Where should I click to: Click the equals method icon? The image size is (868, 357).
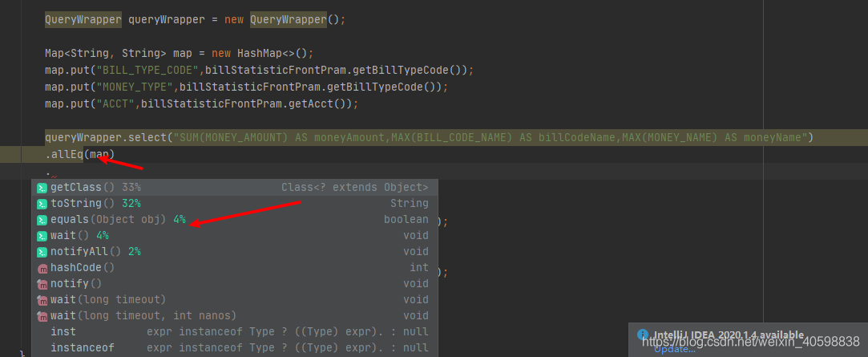pos(42,220)
